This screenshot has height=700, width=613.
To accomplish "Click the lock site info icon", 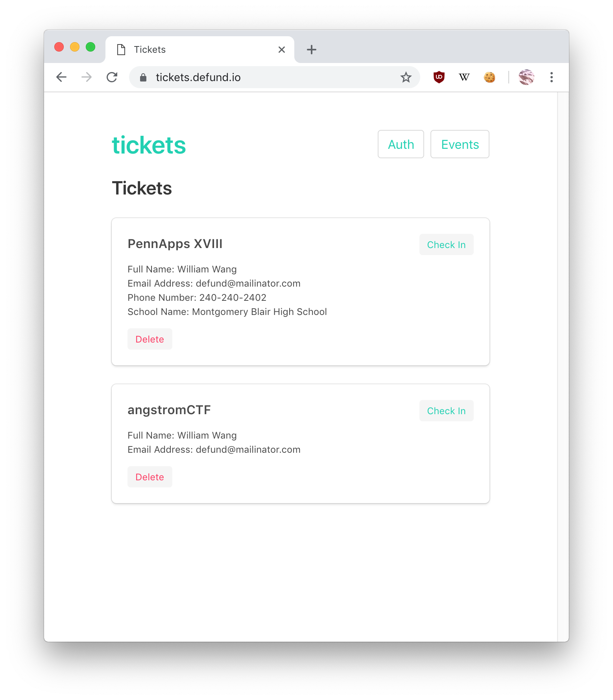I will pos(143,78).
